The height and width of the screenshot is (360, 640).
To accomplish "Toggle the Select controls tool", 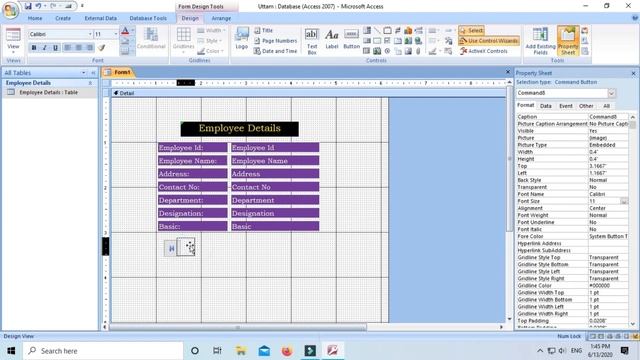I will [471, 30].
